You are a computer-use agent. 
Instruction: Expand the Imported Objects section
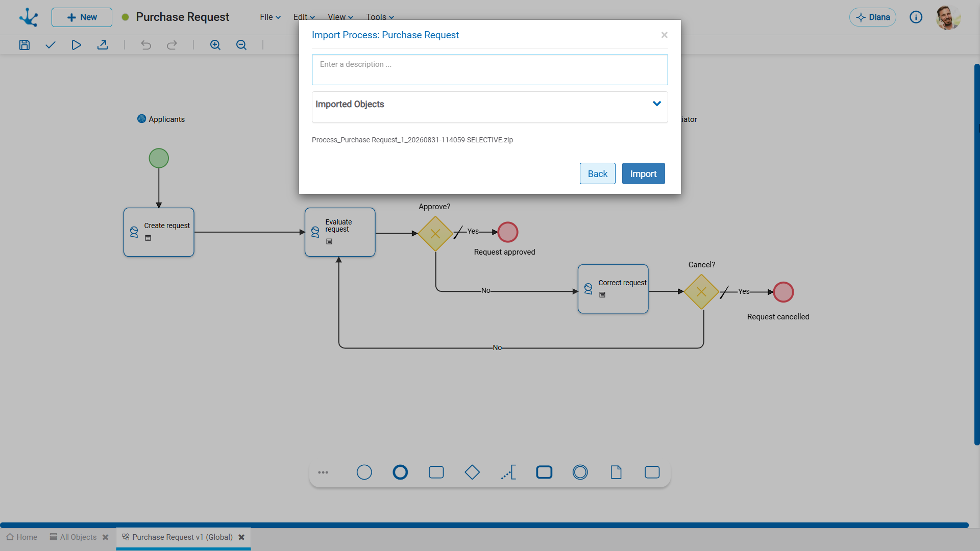click(657, 104)
